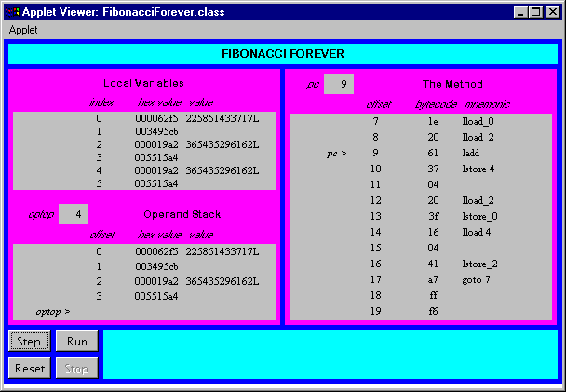This screenshot has height=392, width=566.
Task: Click the optop pointer marker in stack
Action: point(52,311)
